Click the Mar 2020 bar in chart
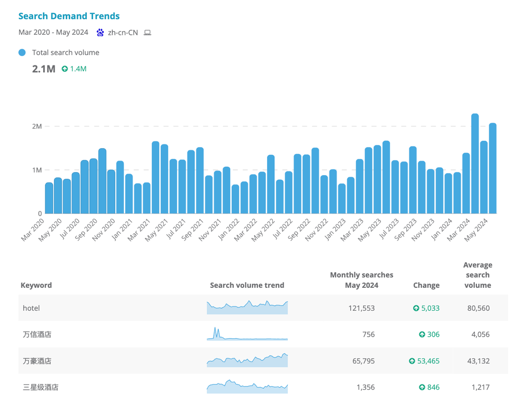Viewport: 532px width, 399px height. [x=49, y=198]
